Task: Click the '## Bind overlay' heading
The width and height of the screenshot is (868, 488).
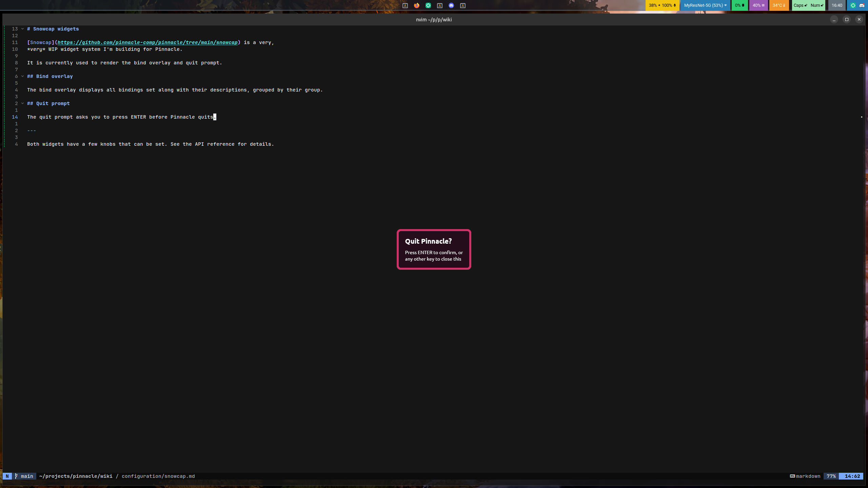Action: pos(50,76)
